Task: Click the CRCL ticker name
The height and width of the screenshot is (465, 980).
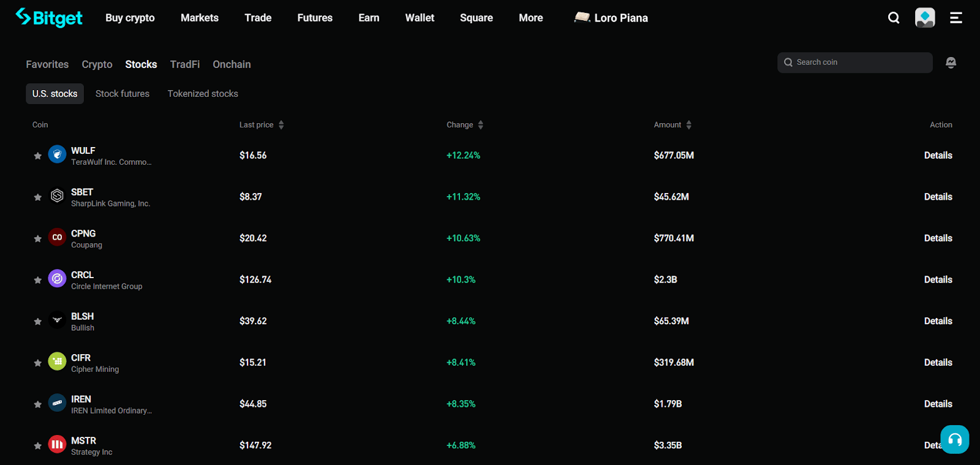Action: click(x=82, y=275)
